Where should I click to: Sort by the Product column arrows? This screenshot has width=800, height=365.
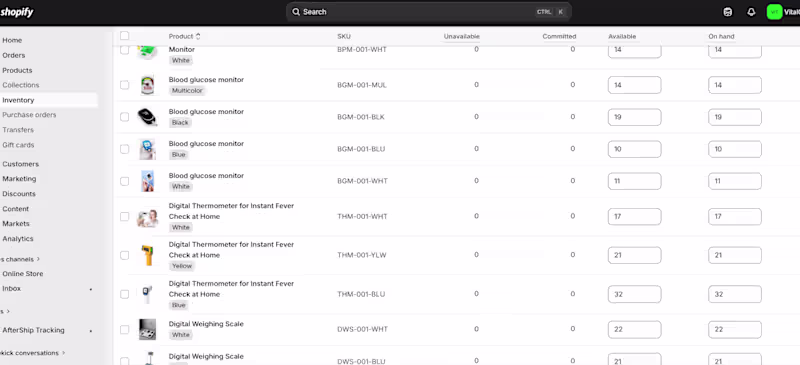pyautogui.click(x=198, y=36)
